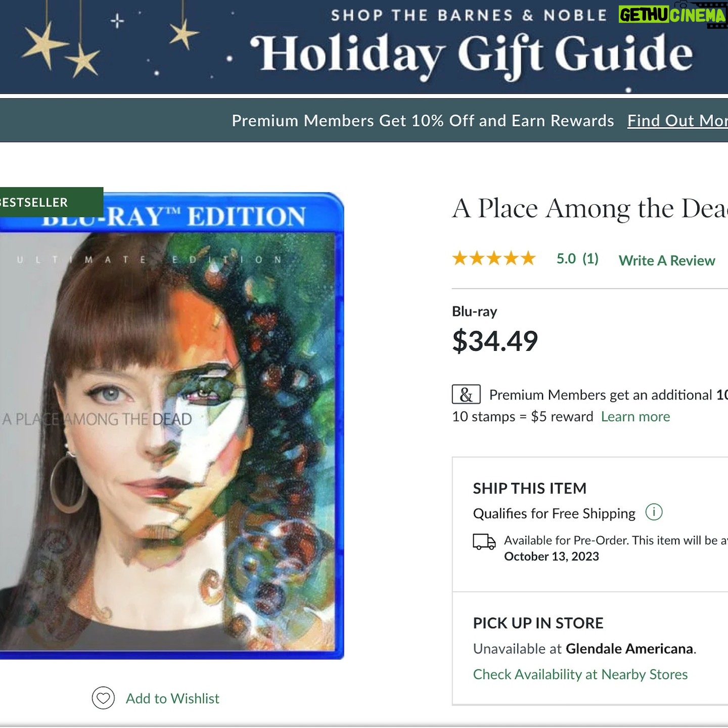Viewport: 728px width, 728px height.
Task: Click the product title A Place Among the Dead
Action: click(x=589, y=208)
